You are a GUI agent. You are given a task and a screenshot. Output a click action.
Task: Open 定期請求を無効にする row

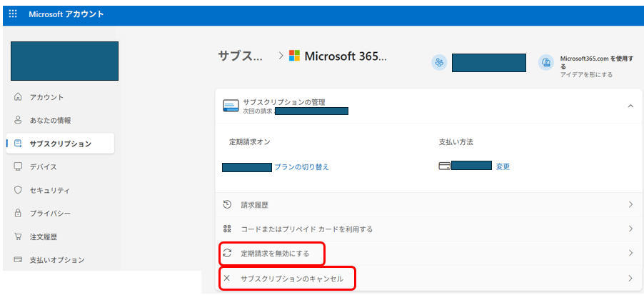point(428,254)
